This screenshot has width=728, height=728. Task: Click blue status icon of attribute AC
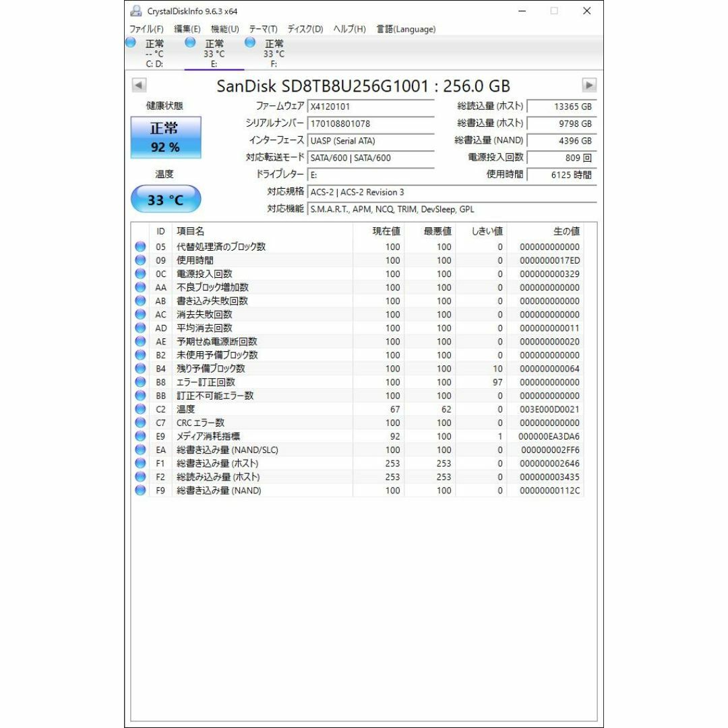pyautogui.click(x=140, y=314)
